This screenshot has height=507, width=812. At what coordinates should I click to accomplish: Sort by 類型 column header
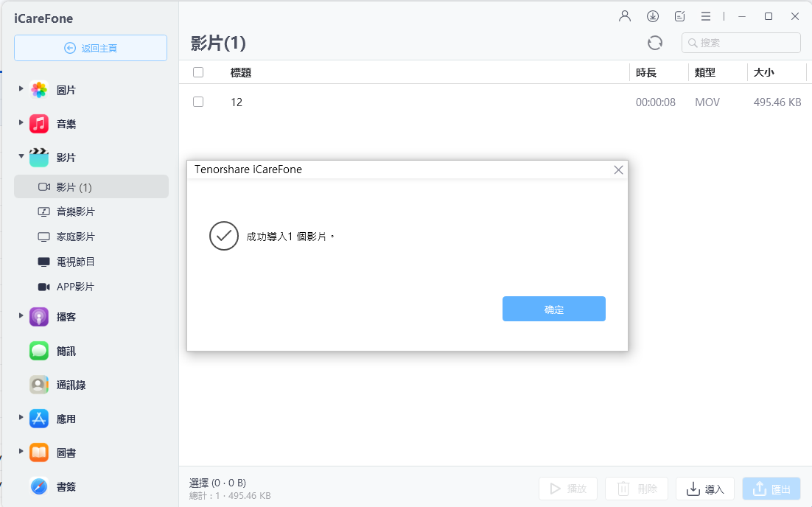coord(705,73)
